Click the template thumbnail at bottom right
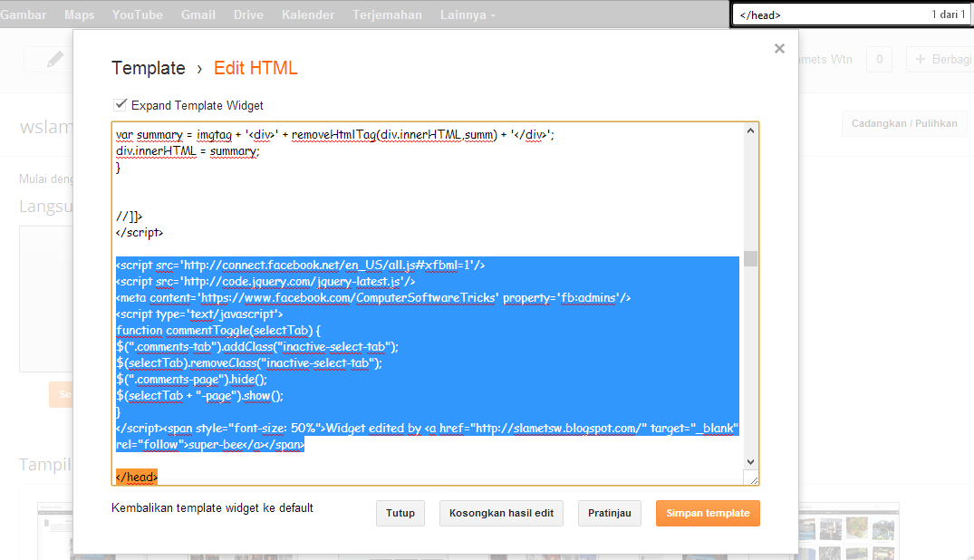 849,531
